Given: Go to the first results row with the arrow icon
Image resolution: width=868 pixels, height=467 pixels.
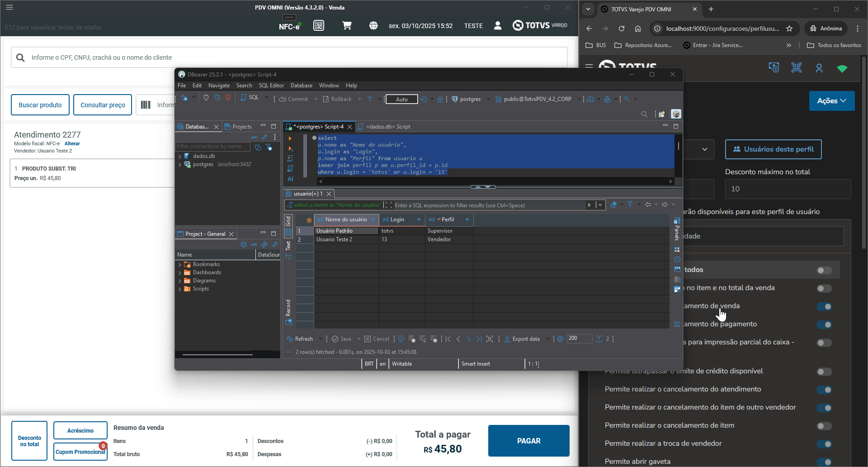Looking at the screenshot, I should click(x=448, y=339).
